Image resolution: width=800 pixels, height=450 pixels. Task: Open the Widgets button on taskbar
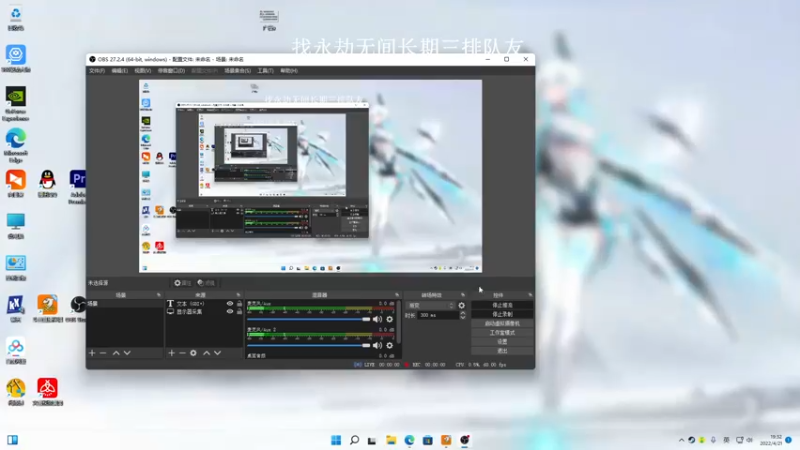point(13,440)
